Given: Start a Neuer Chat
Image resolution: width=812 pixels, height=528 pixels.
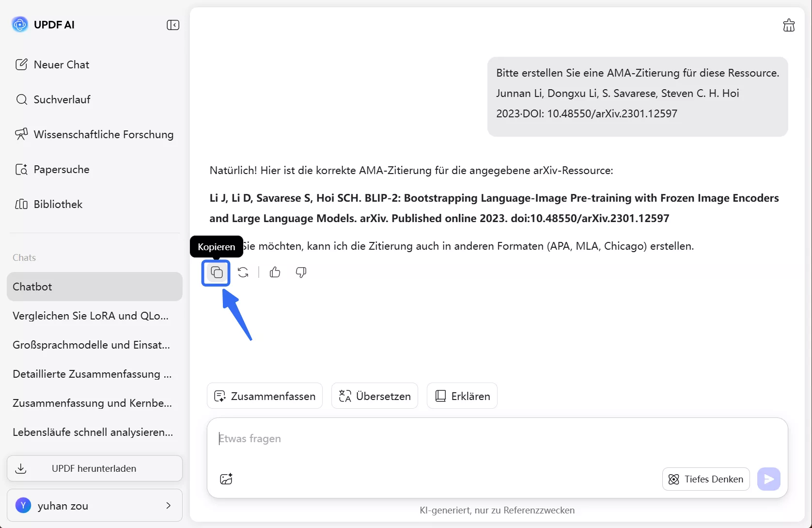Looking at the screenshot, I should (52, 64).
